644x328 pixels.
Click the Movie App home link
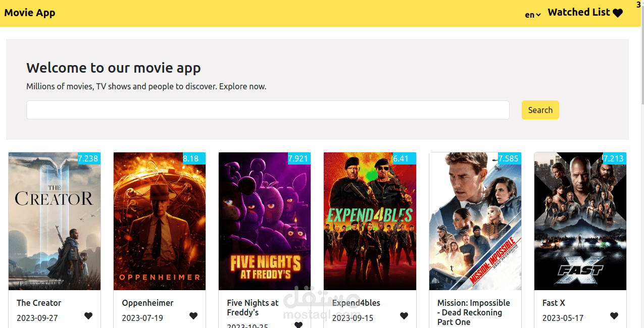pos(29,12)
